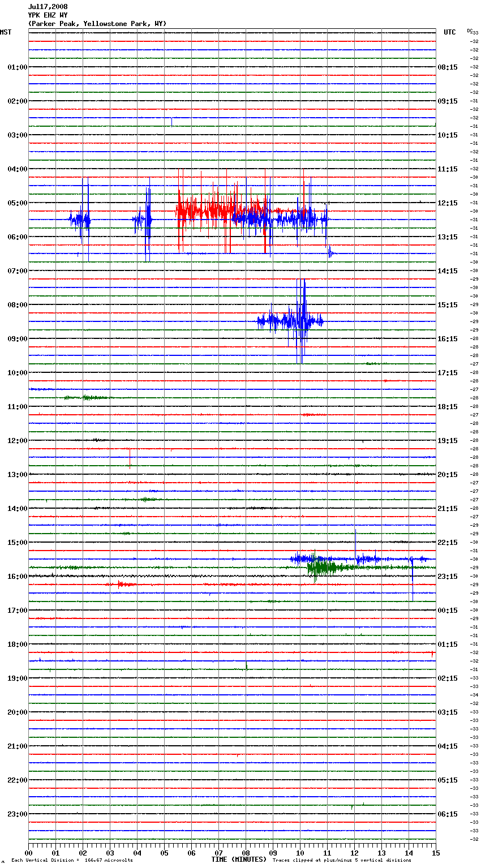Click the MST axis header
Screen dimensions: 481x868
pyautogui.click(x=6, y=32)
